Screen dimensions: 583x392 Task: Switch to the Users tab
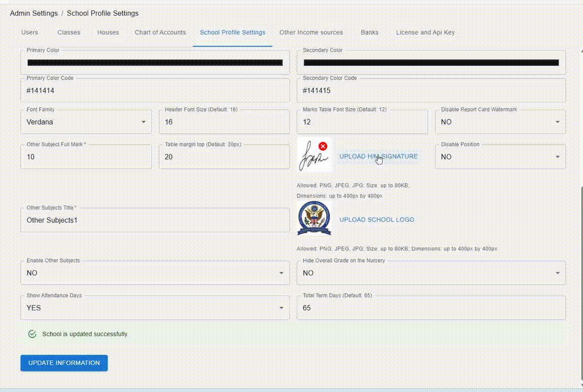tap(29, 32)
